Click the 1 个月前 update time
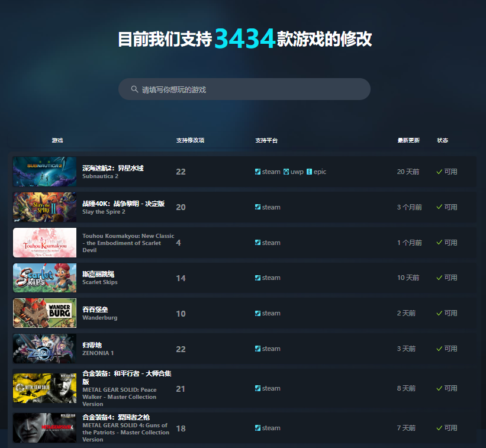 tap(410, 243)
